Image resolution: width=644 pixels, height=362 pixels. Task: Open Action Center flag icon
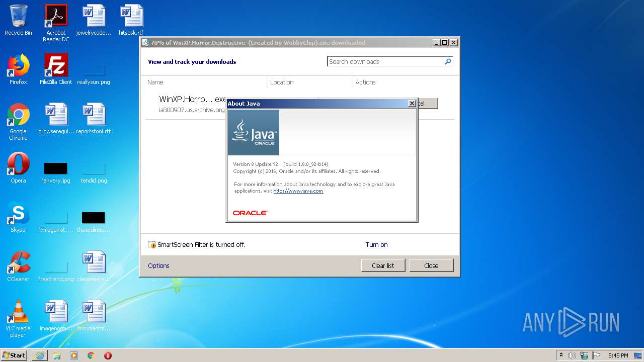click(596, 355)
